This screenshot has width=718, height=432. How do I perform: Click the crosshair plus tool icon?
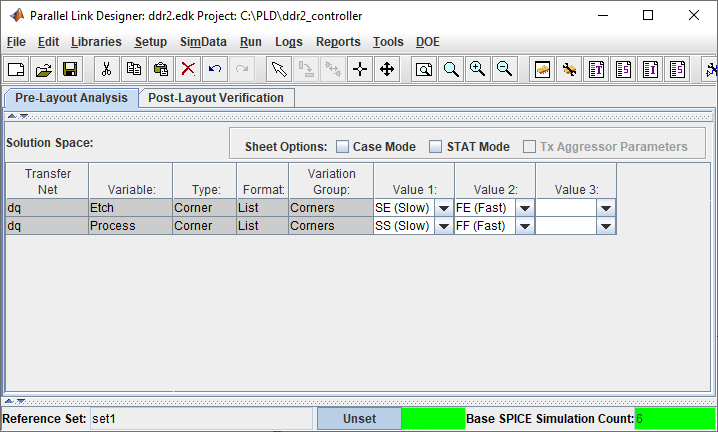[x=360, y=69]
